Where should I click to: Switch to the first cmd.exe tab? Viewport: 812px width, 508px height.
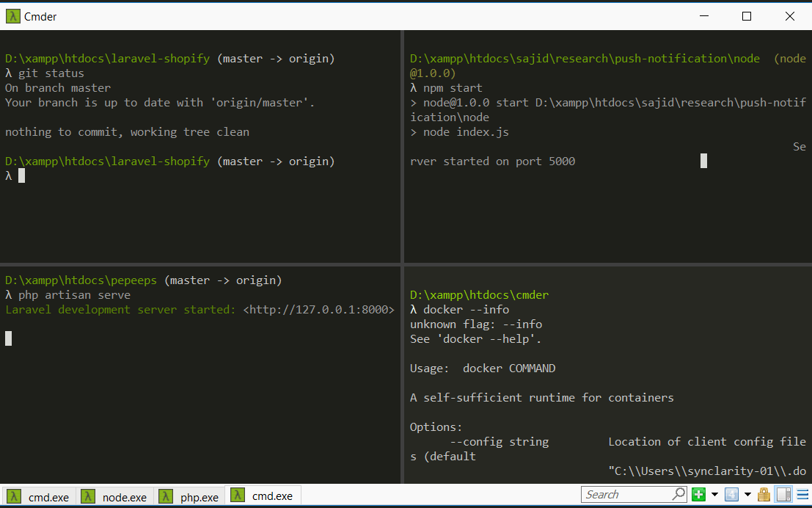click(40, 496)
